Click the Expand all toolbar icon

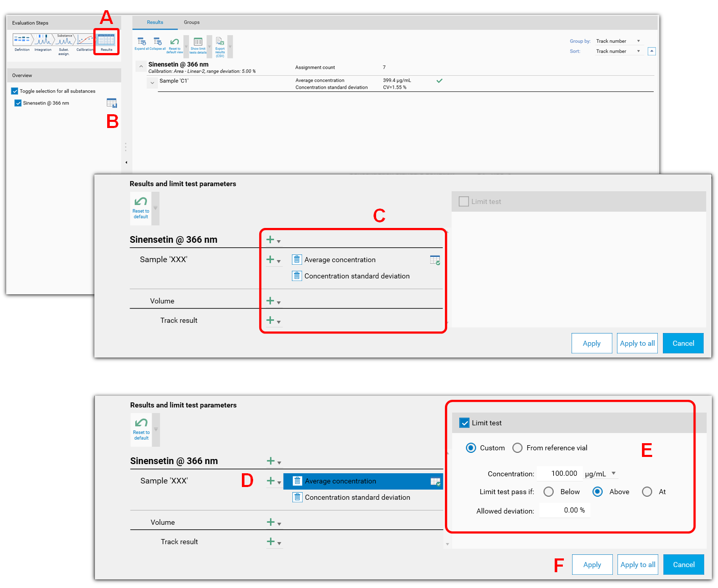click(142, 42)
